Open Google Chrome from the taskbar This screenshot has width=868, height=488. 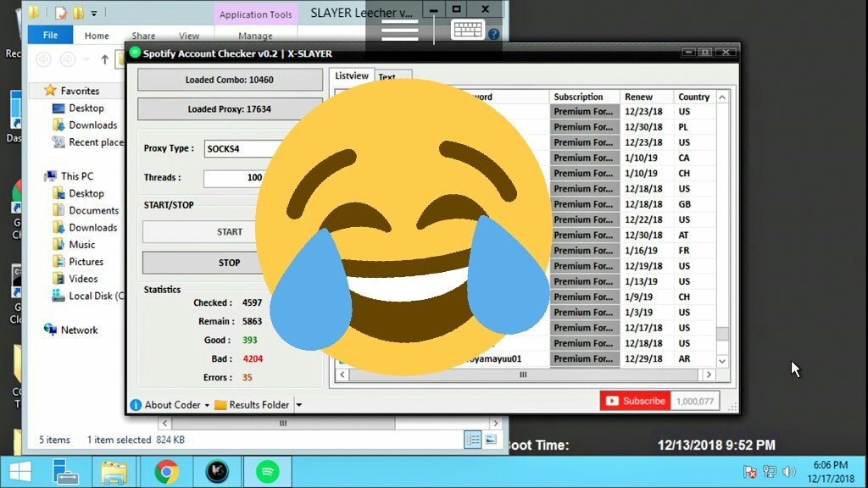point(167,472)
